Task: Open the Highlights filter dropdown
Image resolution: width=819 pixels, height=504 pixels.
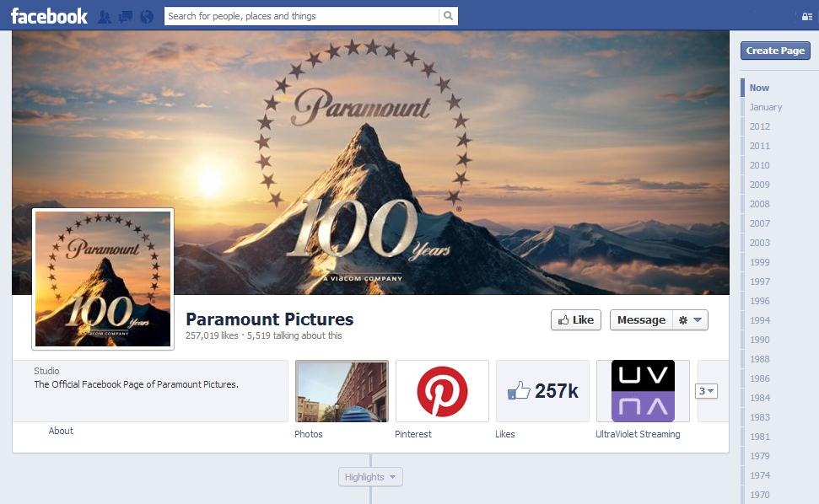Action: tap(370, 477)
